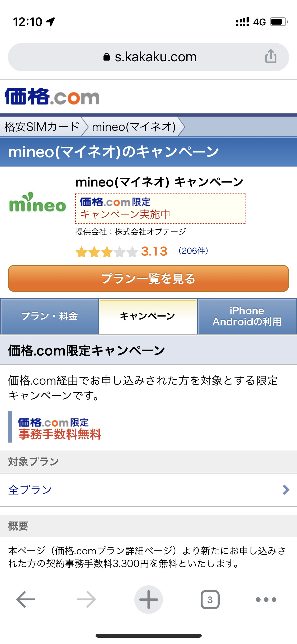The image size is (297, 644).
Task: Open the mineo(マイネオ) breadcrumb
Action: coord(134,127)
